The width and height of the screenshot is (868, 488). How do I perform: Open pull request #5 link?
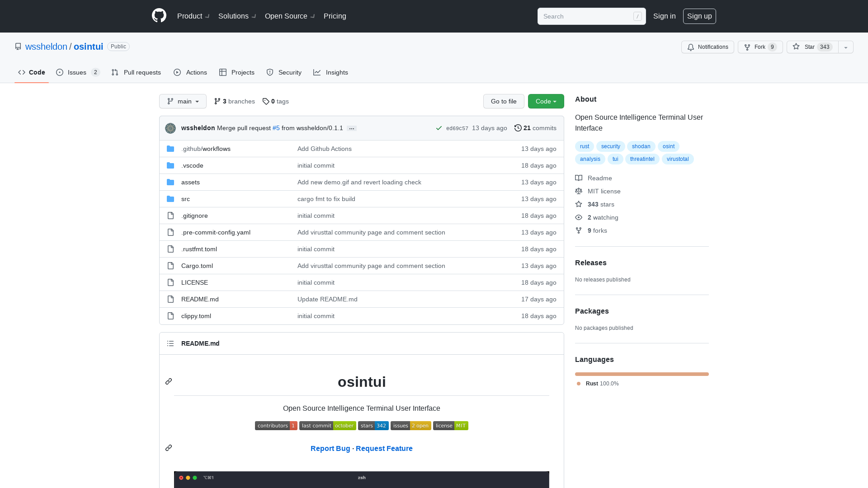(x=276, y=128)
